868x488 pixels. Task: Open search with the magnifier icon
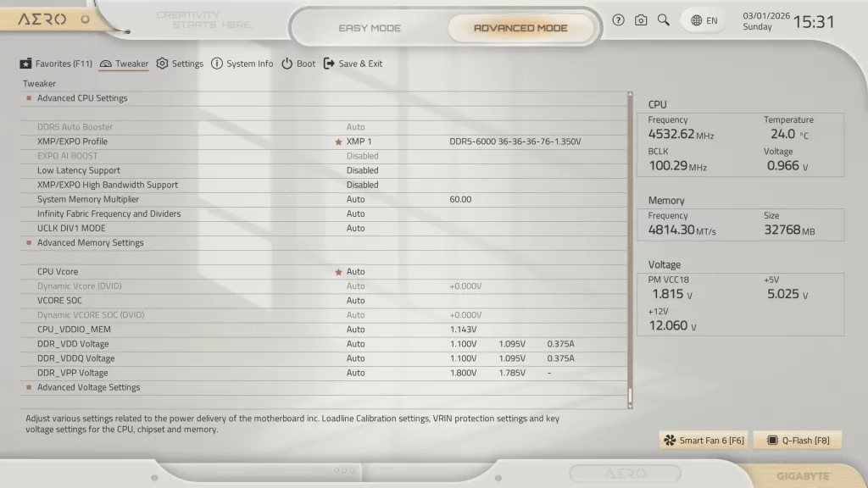coord(663,19)
